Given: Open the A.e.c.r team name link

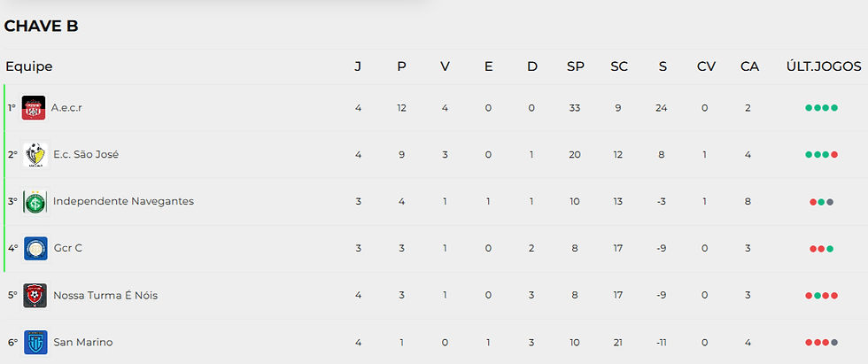Looking at the screenshot, I should 66,108.
